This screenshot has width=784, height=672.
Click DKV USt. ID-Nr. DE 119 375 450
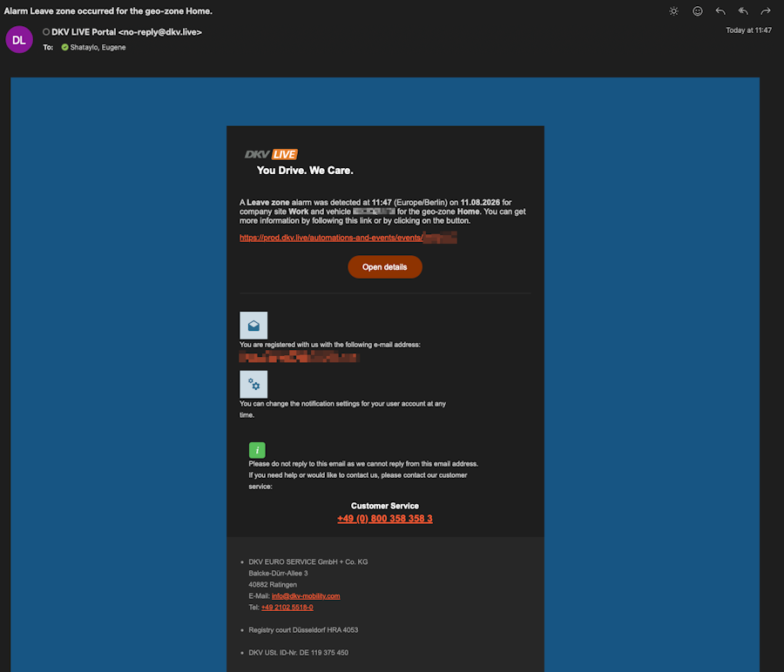tap(299, 653)
